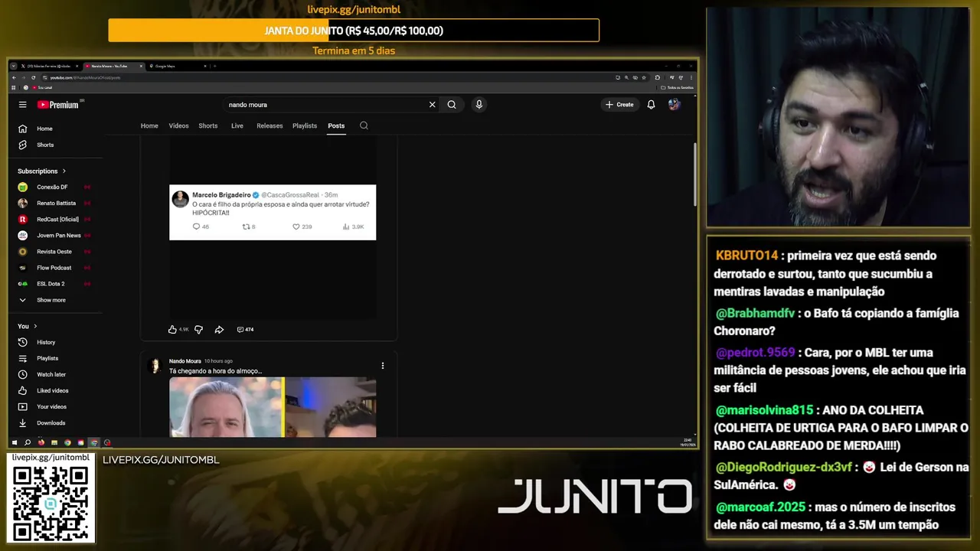Click the taskbar search icon
Screen dimensions: 980x551
point(28,442)
